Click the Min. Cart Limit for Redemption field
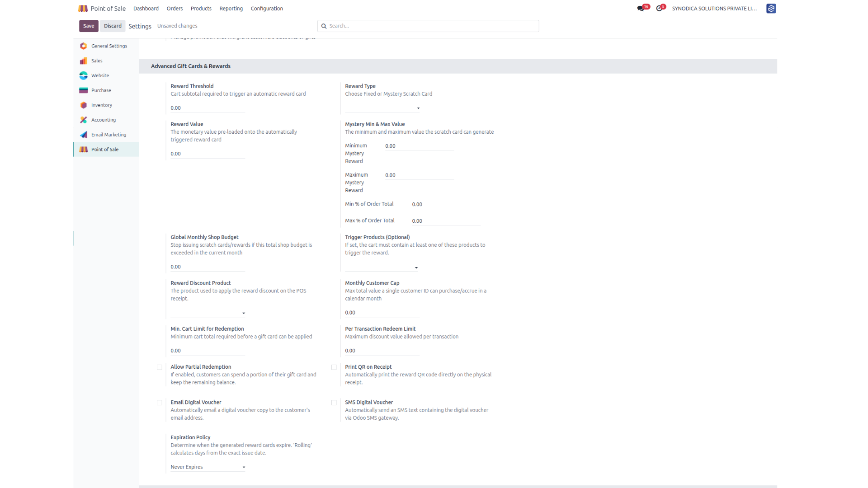Screen dimensions: 868x488 [208, 351]
